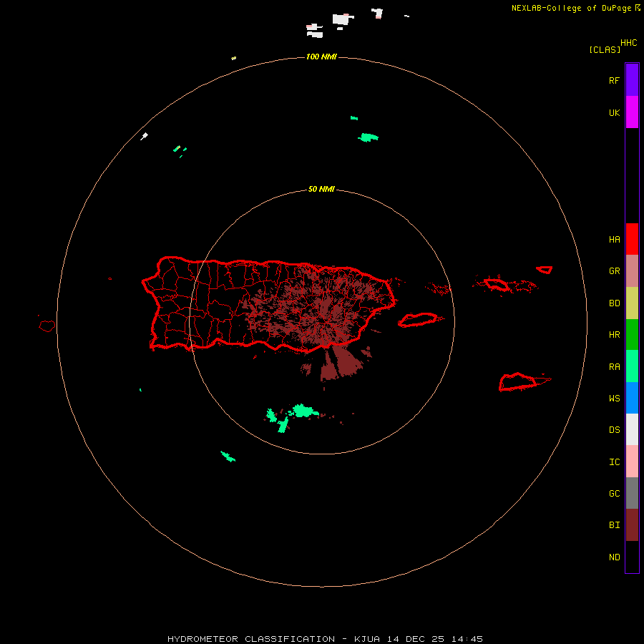Click the UK legend label
The height and width of the screenshot is (644, 644).
tap(614, 112)
